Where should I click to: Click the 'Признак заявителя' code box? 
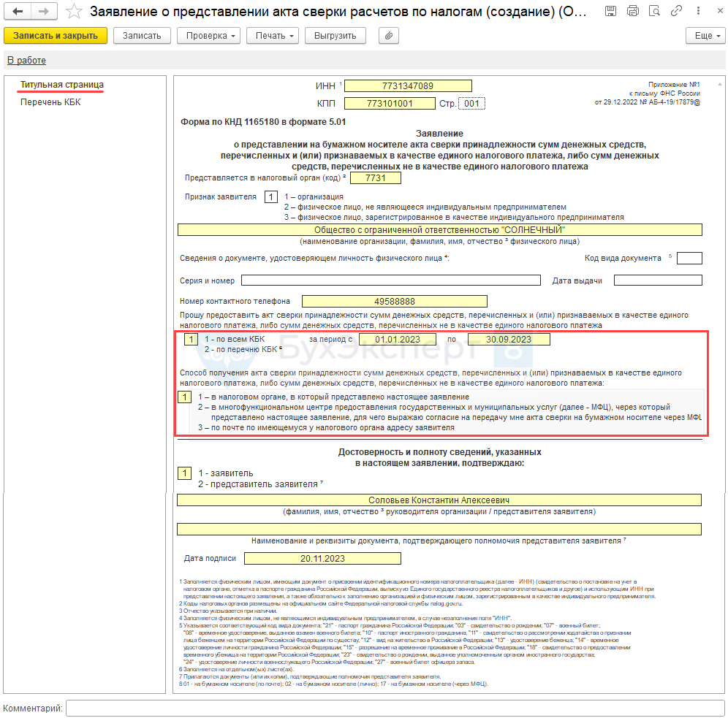tap(271, 197)
